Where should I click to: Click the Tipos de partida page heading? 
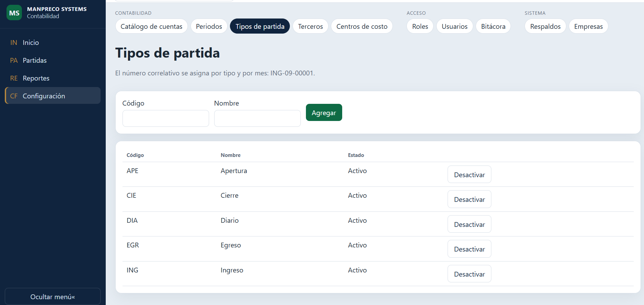(x=167, y=53)
